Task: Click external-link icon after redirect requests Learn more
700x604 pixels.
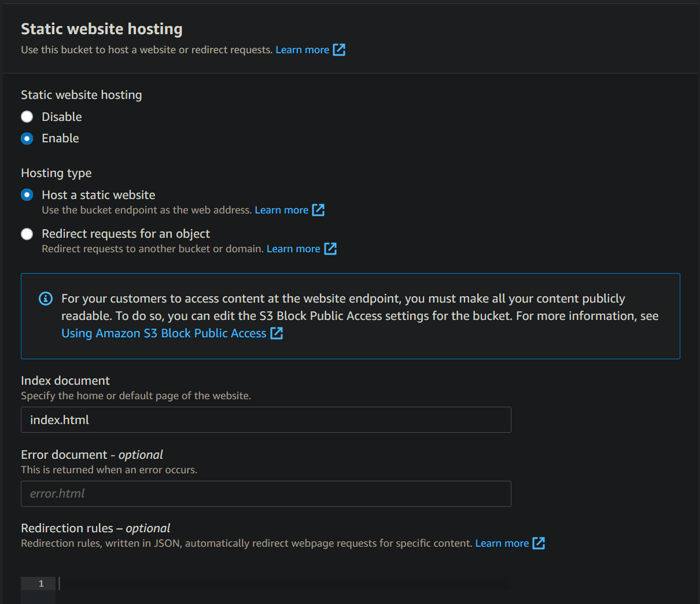Action: pyautogui.click(x=330, y=249)
